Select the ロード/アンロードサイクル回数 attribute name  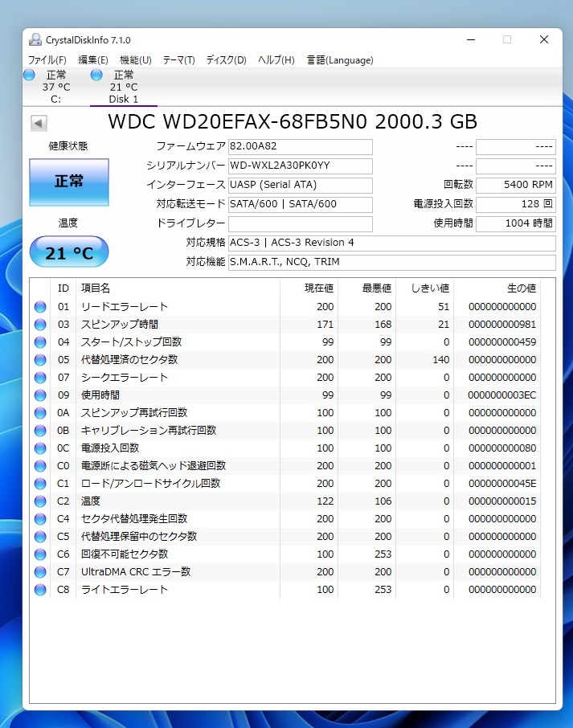[x=151, y=483]
